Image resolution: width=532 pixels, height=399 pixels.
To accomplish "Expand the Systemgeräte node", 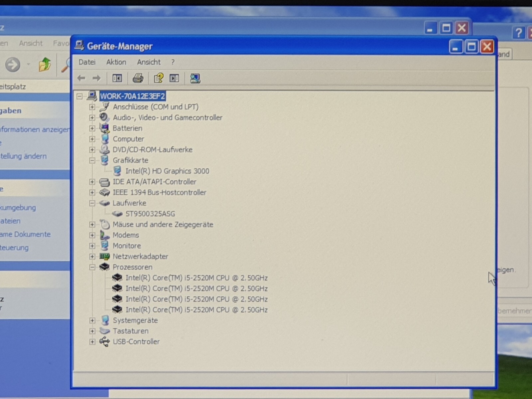I will (92, 320).
